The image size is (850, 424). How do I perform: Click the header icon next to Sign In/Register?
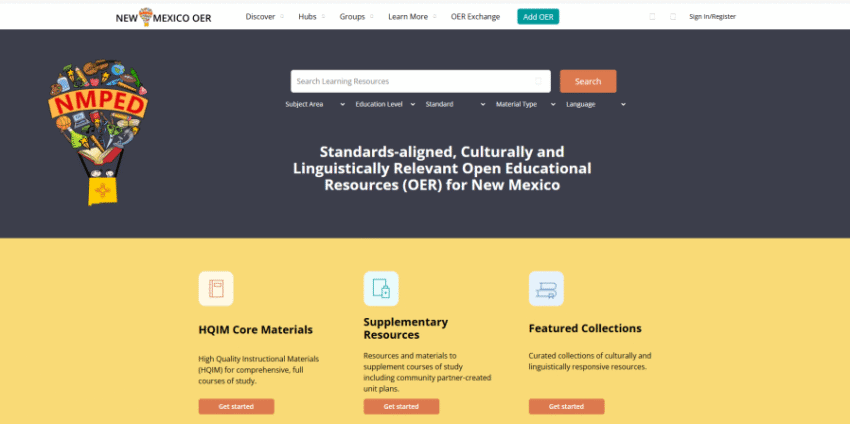(x=673, y=16)
